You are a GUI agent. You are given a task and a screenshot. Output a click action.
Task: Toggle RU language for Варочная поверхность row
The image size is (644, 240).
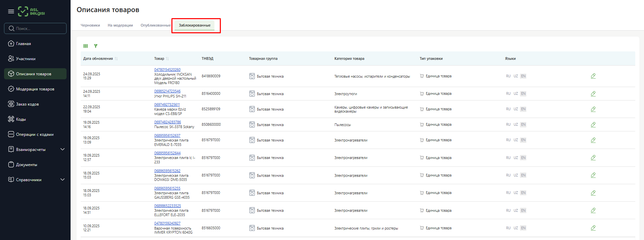(x=508, y=228)
